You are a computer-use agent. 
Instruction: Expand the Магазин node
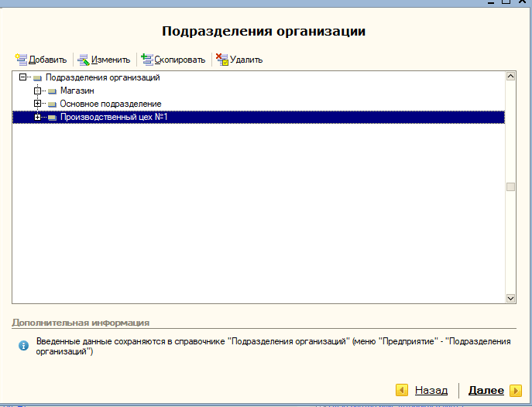[38, 91]
